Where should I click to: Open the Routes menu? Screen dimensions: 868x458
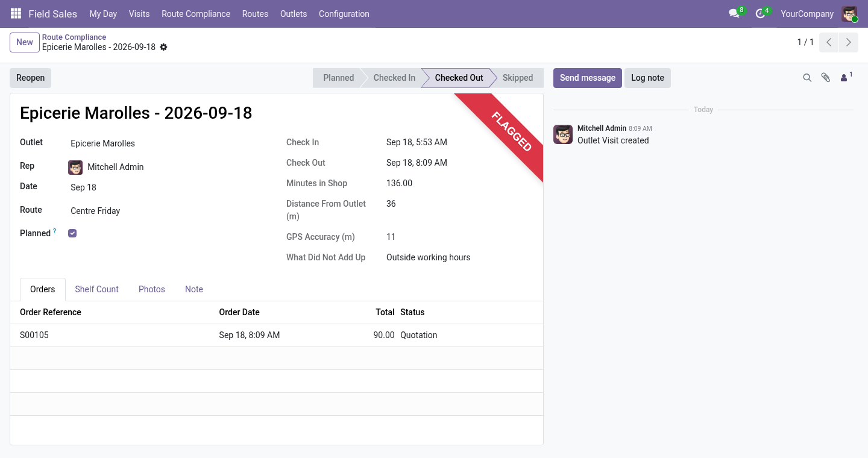click(255, 13)
